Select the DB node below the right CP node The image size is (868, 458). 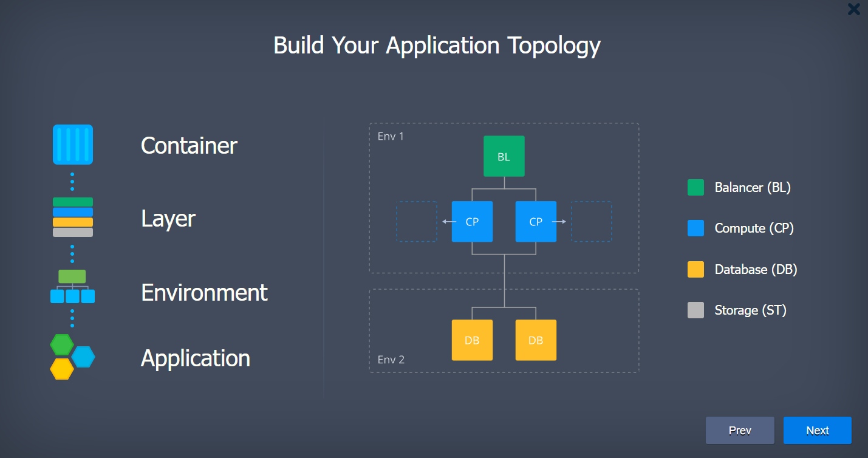click(x=536, y=340)
